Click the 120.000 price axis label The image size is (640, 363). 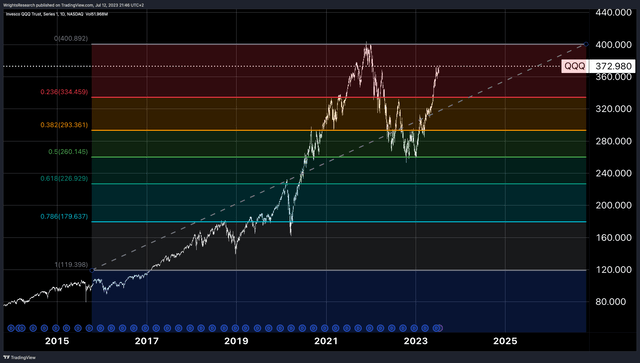point(613,269)
